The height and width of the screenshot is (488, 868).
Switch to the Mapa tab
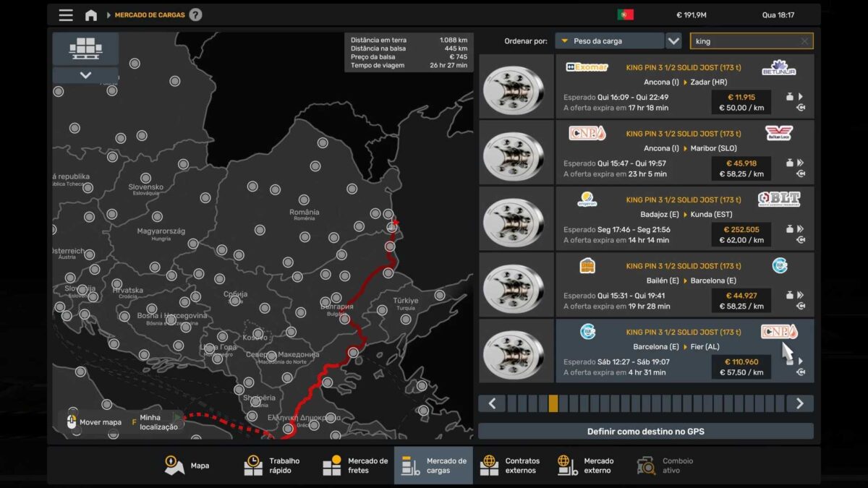pyautogui.click(x=187, y=466)
